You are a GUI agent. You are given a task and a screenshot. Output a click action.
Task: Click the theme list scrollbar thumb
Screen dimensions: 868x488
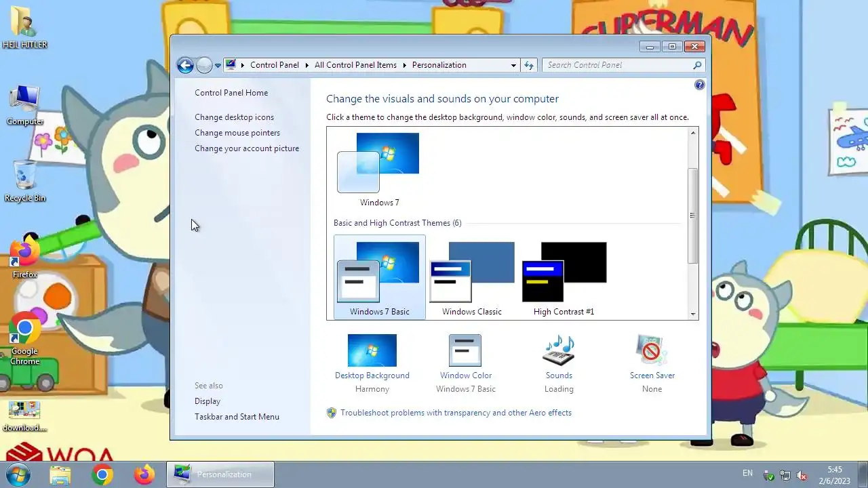[x=692, y=216]
